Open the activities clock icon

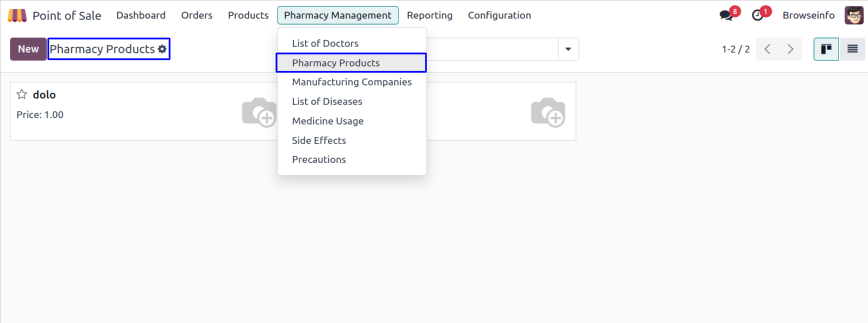[758, 16]
